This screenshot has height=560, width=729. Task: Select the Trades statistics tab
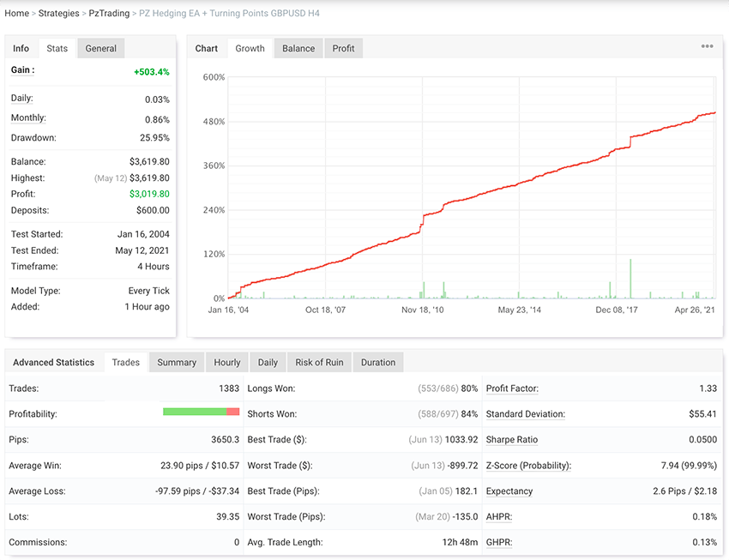[125, 363]
